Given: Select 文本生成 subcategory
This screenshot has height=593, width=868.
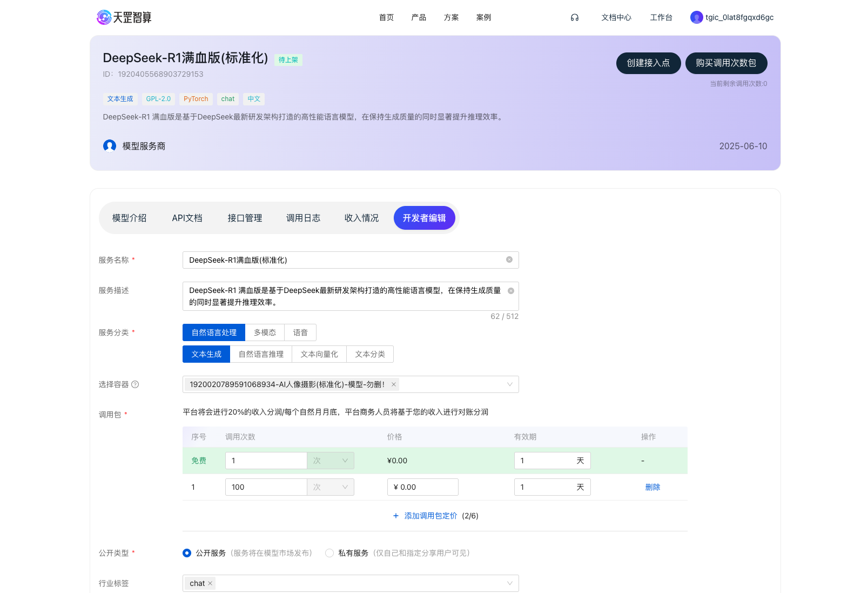Looking at the screenshot, I should 206,354.
